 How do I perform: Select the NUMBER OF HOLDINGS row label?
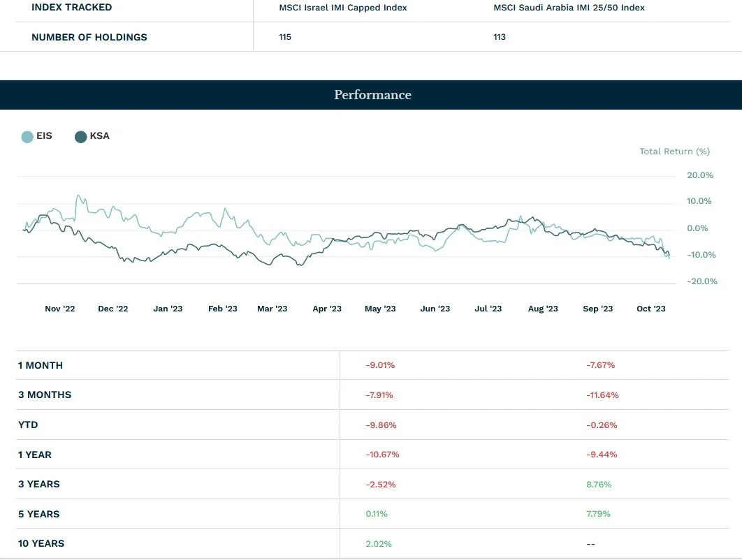89,37
